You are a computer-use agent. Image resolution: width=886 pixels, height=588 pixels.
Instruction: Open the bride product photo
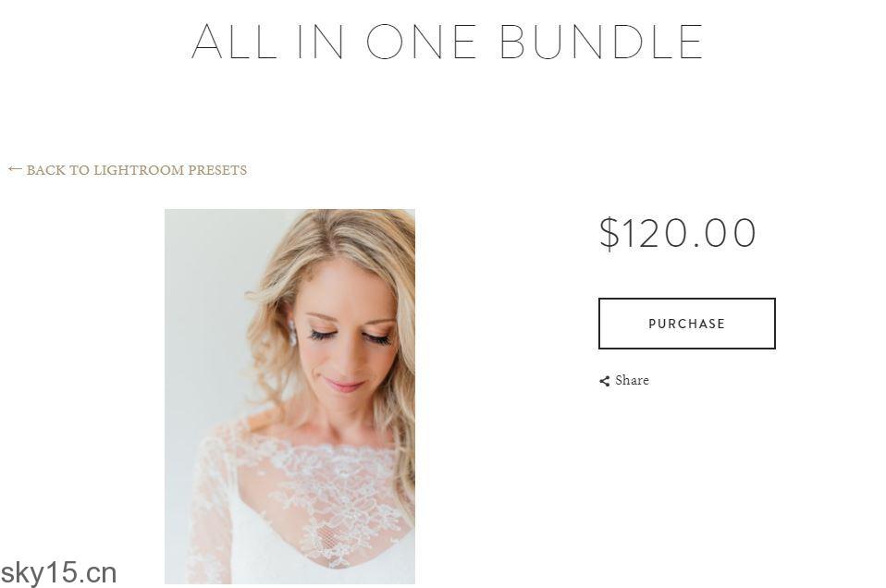pos(289,397)
